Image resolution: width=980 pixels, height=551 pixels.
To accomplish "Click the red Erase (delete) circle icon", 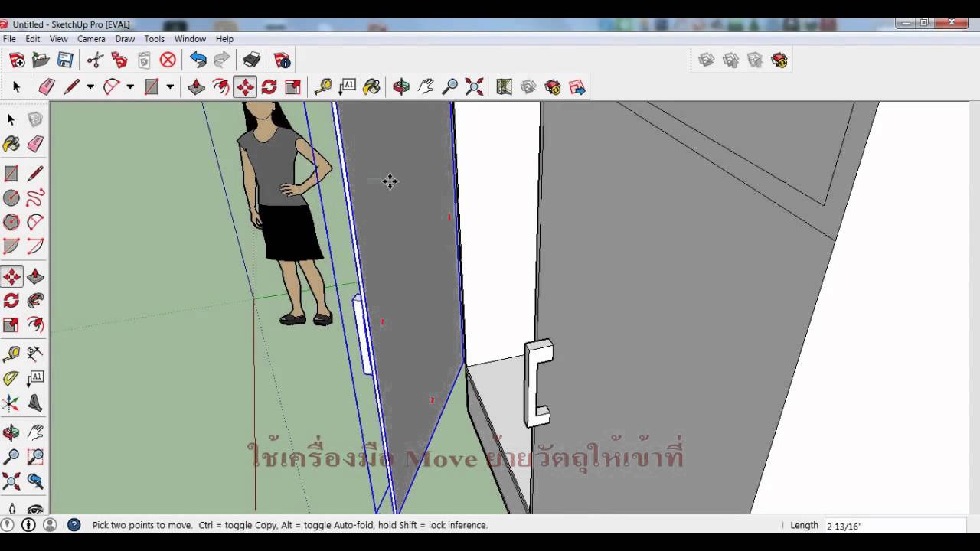I will (x=168, y=60).
